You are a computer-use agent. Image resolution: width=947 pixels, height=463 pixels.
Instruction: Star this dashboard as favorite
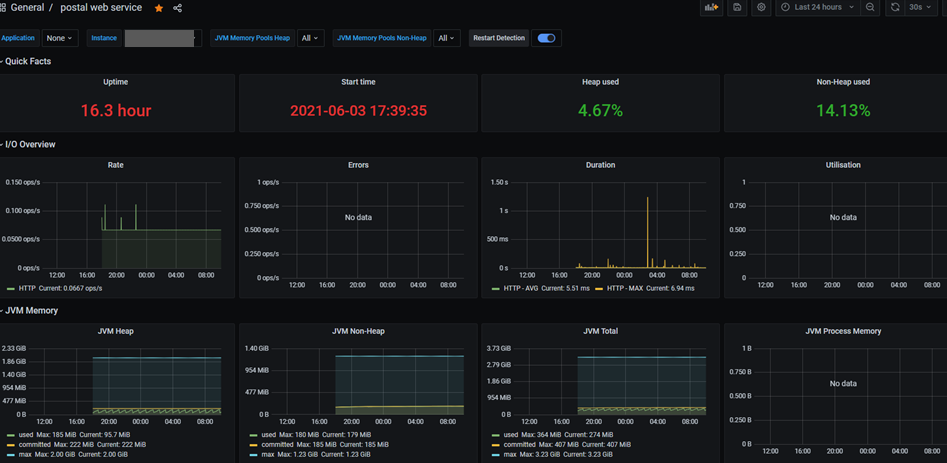coord(159,8)
